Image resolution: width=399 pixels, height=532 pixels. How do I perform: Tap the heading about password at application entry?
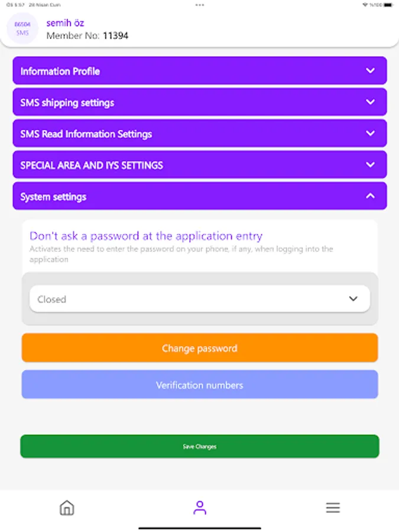[x=146, y=236]
